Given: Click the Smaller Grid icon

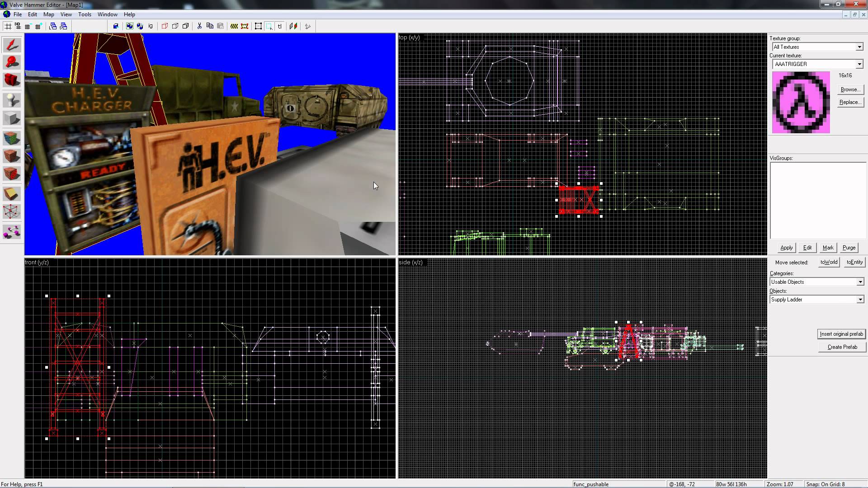Looking at the screenshot, I should pos(28,26).
